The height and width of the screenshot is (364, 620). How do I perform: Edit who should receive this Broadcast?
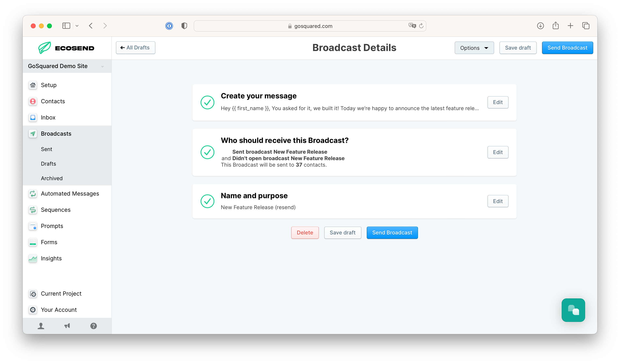(x=498, y=152)
